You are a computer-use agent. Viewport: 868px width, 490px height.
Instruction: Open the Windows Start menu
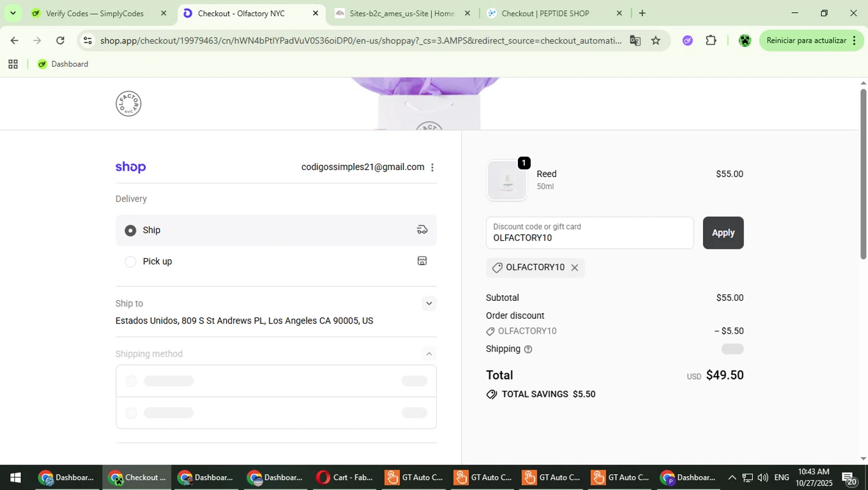tap(16, 477)
